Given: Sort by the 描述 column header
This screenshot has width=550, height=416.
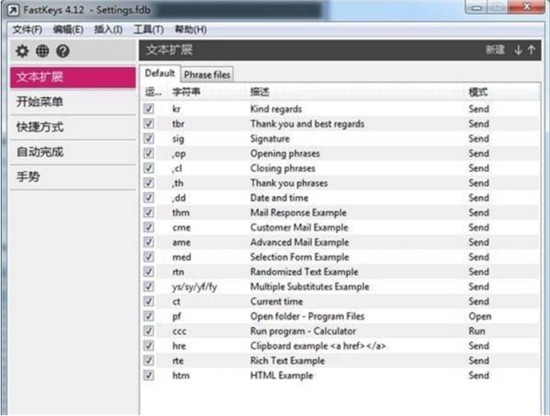Looking at the screenshot, I should coord(260,92).
